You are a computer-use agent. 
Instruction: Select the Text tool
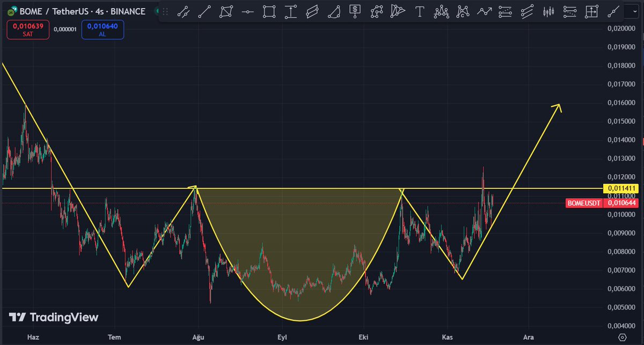click(x=420, y=11)
